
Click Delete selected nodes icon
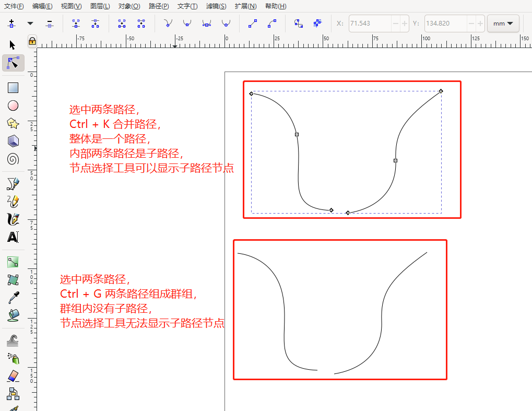pos(50,24)
